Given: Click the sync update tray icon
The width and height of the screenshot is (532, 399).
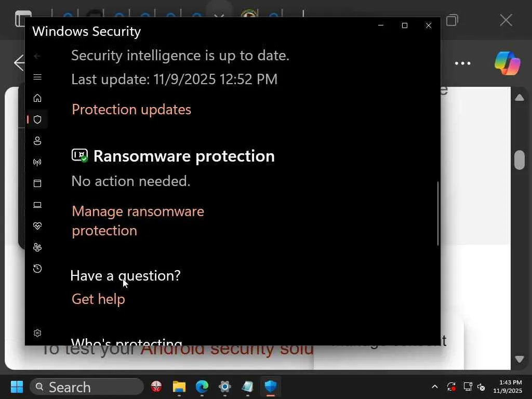Looking at the screenshot, I should coord(451,387).
